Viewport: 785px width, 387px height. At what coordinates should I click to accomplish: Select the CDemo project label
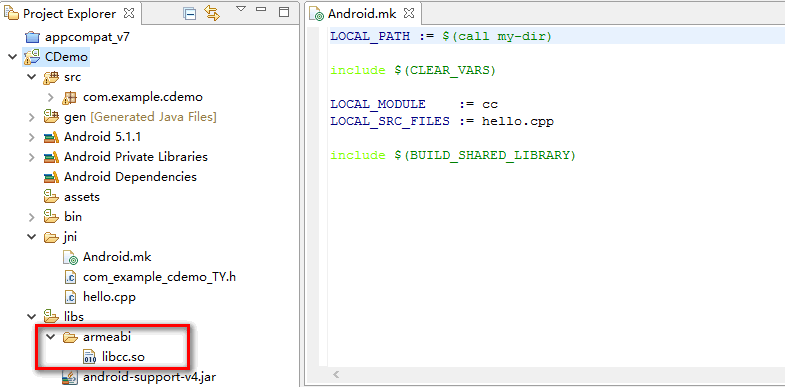coord(66,57)
